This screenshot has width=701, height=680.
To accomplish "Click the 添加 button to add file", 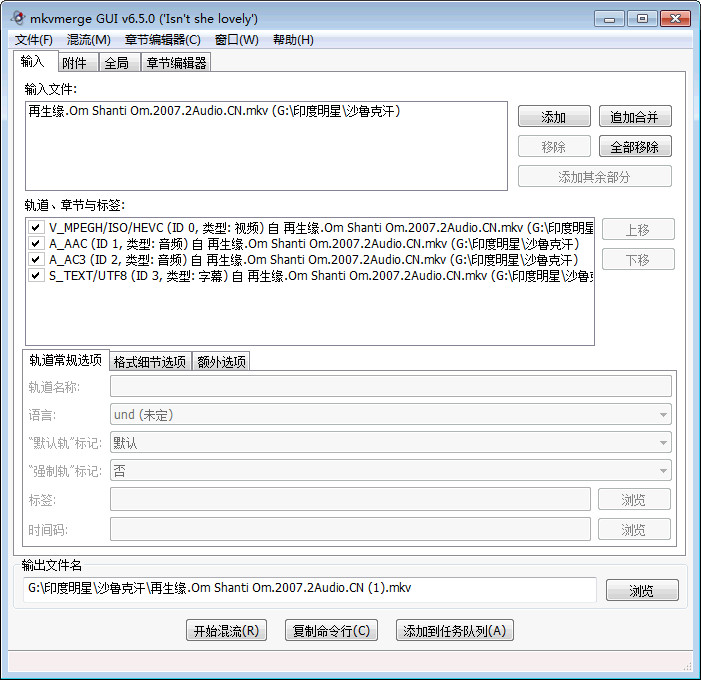I will [553, 117].
